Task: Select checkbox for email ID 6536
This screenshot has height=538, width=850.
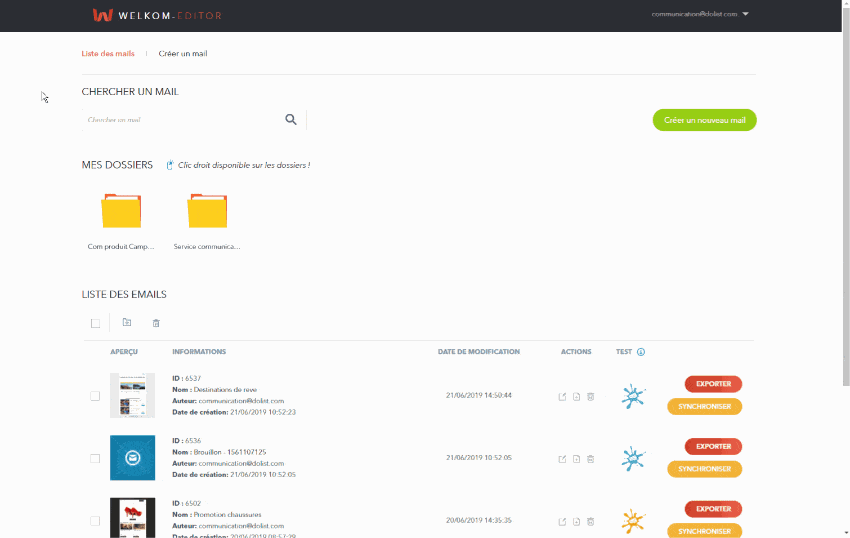Action: [95, 458]
